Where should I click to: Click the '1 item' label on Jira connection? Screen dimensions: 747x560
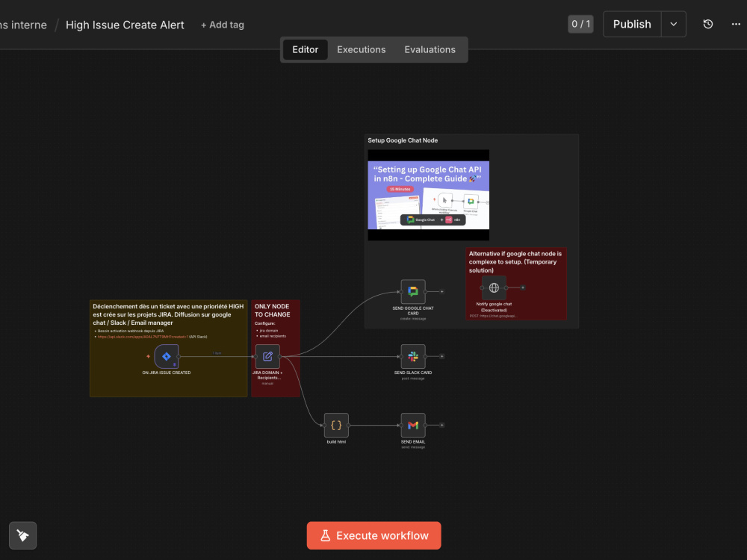(x=217, y=353)
